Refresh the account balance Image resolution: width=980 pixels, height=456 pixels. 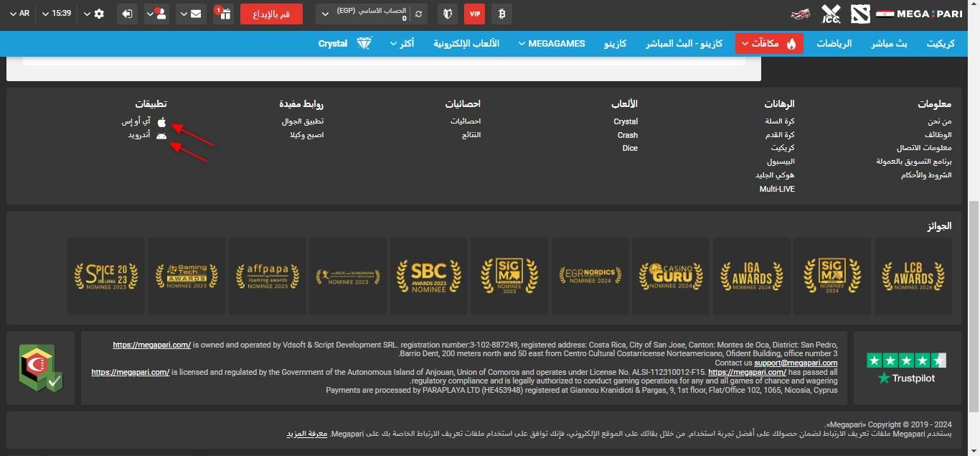[418, 14]
